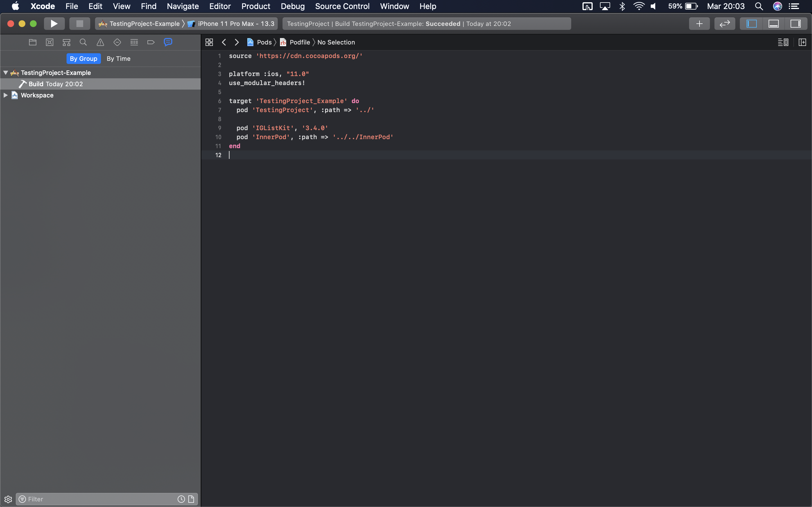Switch to By Time tab
This screenshot has width=812, height=507.
118,59
